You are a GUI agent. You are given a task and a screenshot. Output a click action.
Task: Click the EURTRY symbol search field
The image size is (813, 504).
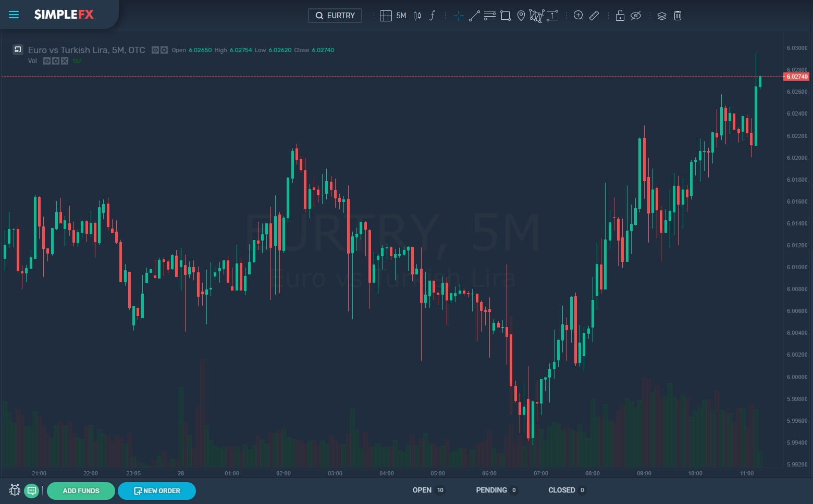(335, 16)
